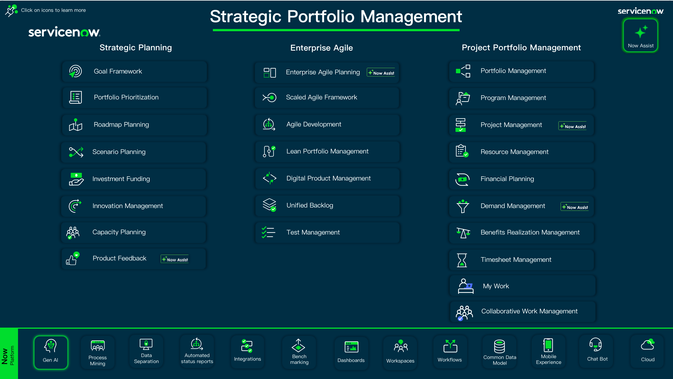Click the Portfolio Management hierarchy icon

tap(463, 71)
